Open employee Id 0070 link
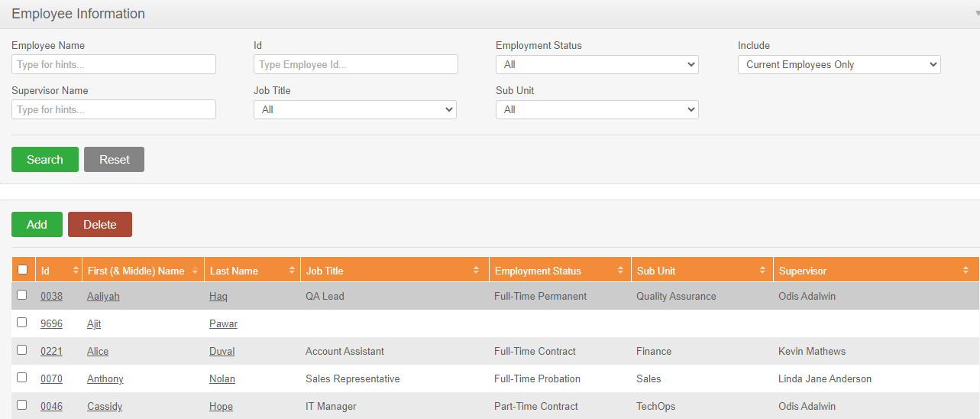 51,379
